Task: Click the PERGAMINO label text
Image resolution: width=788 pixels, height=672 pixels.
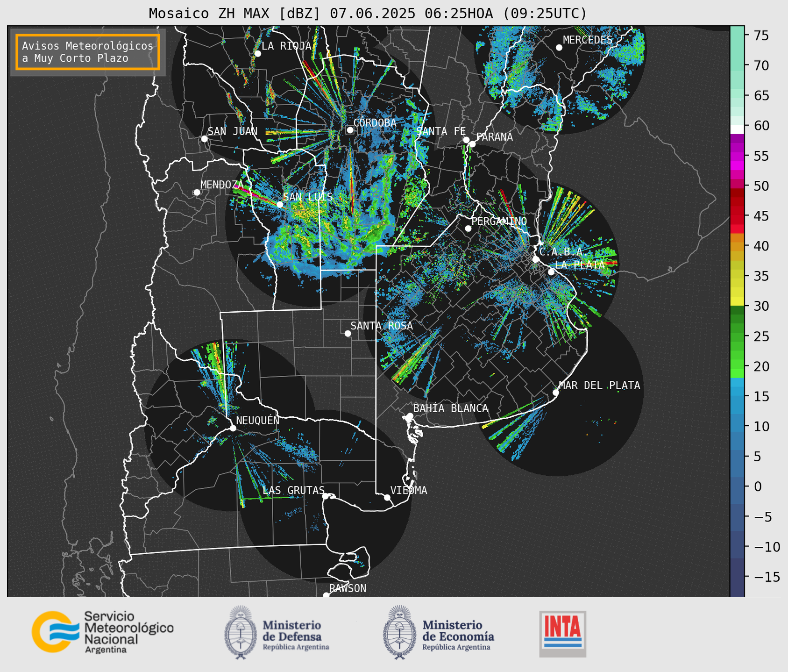Action: click(499, 221)
